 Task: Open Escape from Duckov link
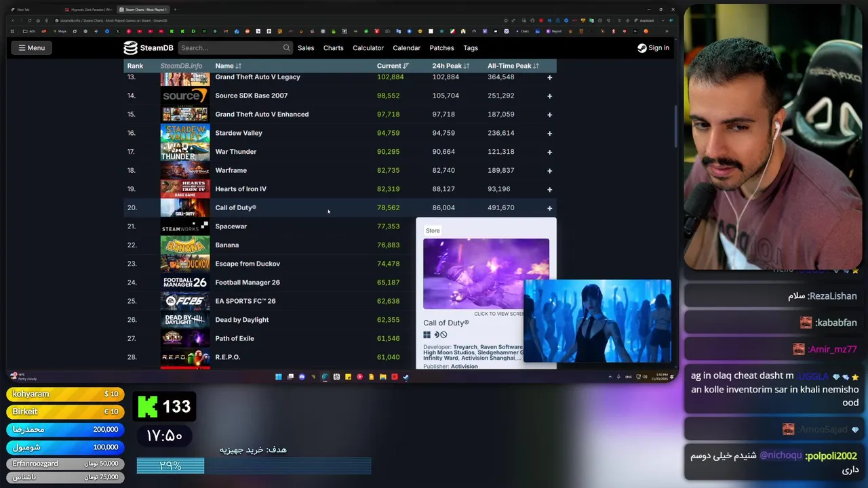point(248,264)
